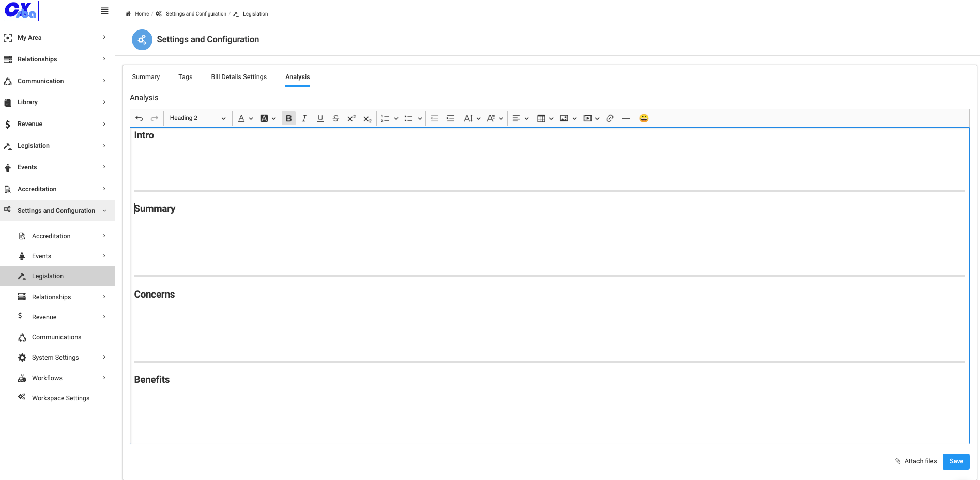Undo the last edit in the editor
This screenshot has width=980, height=480.
(139, 118)
